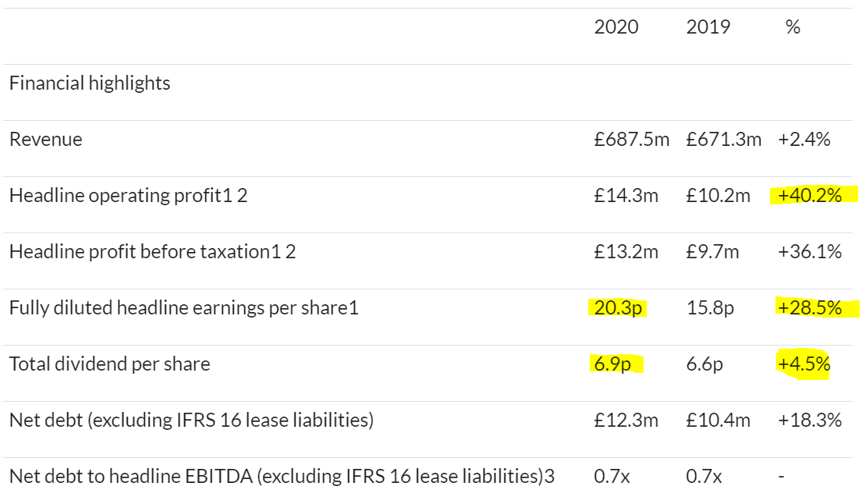The width and height of the screenshot is (862, 504).
Task: Click the % column header
Action: pyautogui.click(x=793, y=27)
